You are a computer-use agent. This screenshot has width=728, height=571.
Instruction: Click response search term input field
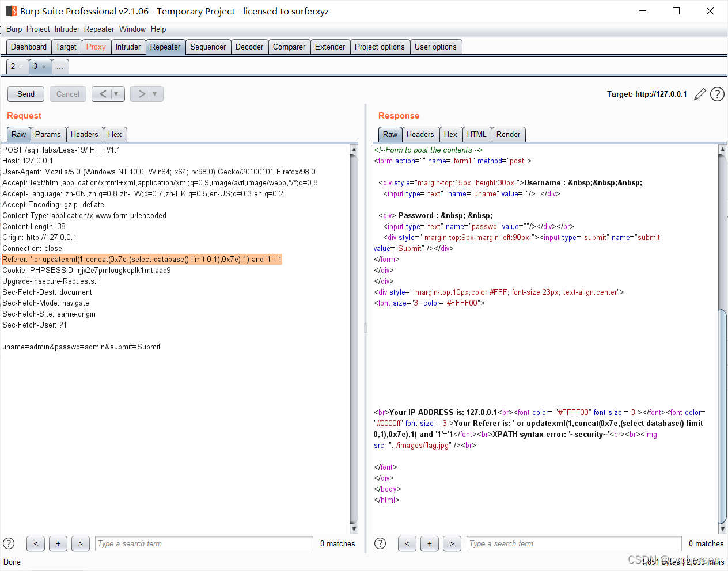575,543
